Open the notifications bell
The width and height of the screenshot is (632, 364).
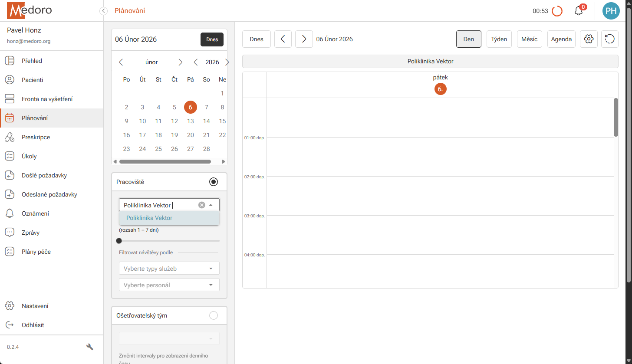point(578,11)
